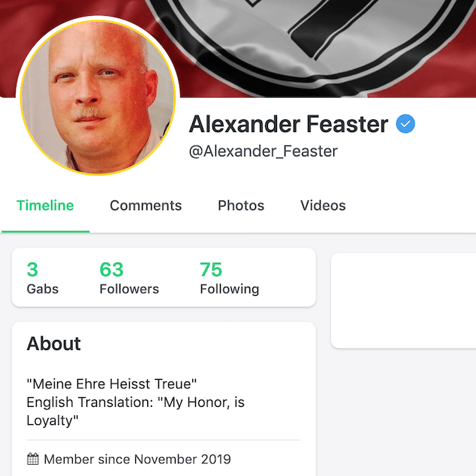The image size is (476, 476).
Task: Click the @Alexander_Feaster handle
Action: pyautogui.click(x=264, y=151)
